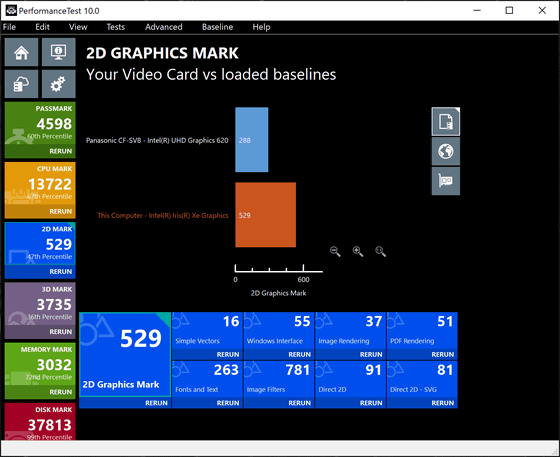
Task: Click This Computer Iris Xe Graphics label
Action: click(x=163, y=215)
